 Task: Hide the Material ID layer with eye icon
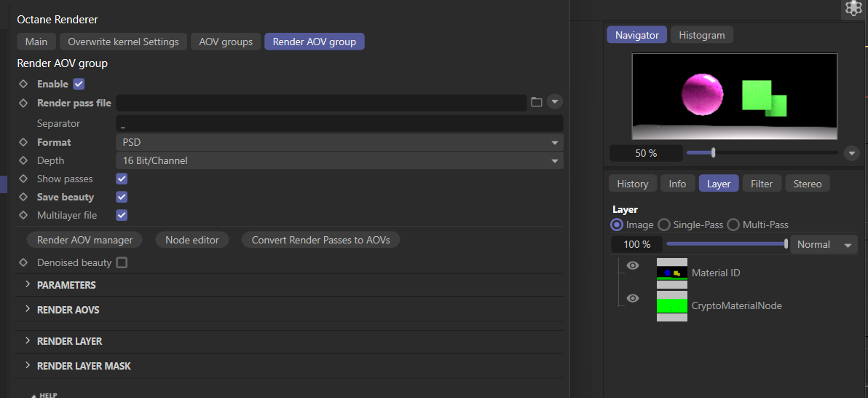tap(633, 265)
